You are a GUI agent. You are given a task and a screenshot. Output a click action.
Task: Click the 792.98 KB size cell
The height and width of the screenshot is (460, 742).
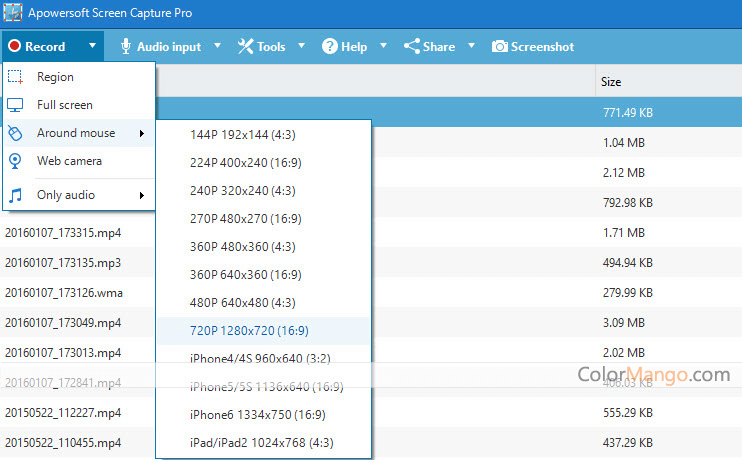pos(627,203)
